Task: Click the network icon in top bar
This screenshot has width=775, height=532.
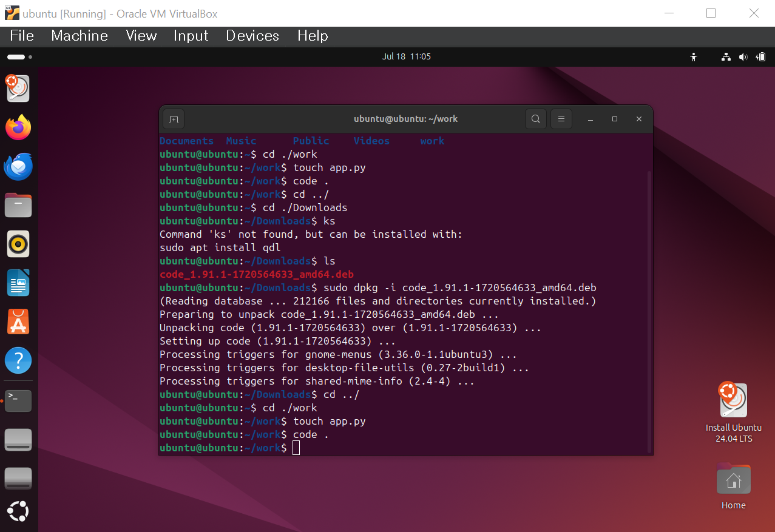Action: coord(726,57)
